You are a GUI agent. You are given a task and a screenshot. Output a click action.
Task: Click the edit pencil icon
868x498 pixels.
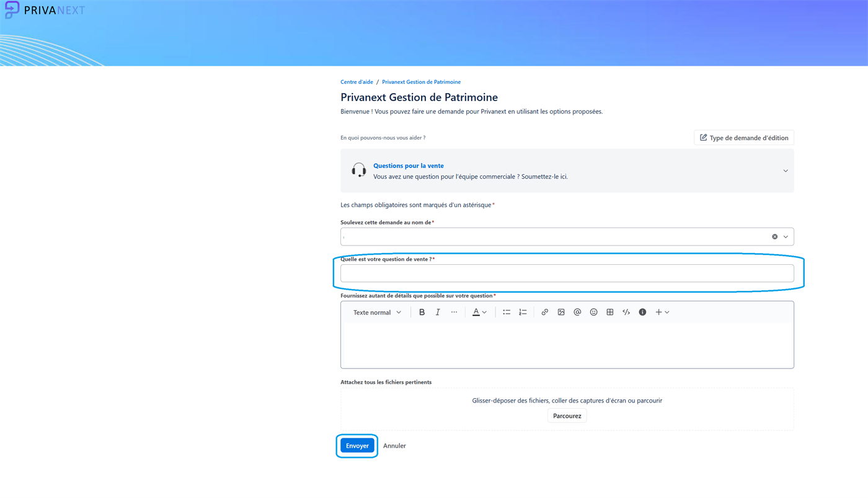[703, 138]
